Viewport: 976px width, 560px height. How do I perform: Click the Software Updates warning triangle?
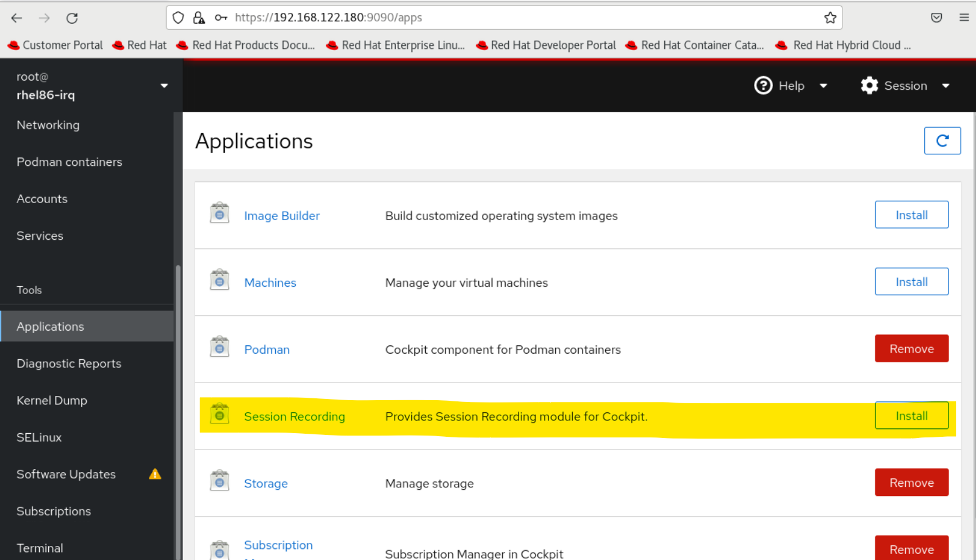155,474
